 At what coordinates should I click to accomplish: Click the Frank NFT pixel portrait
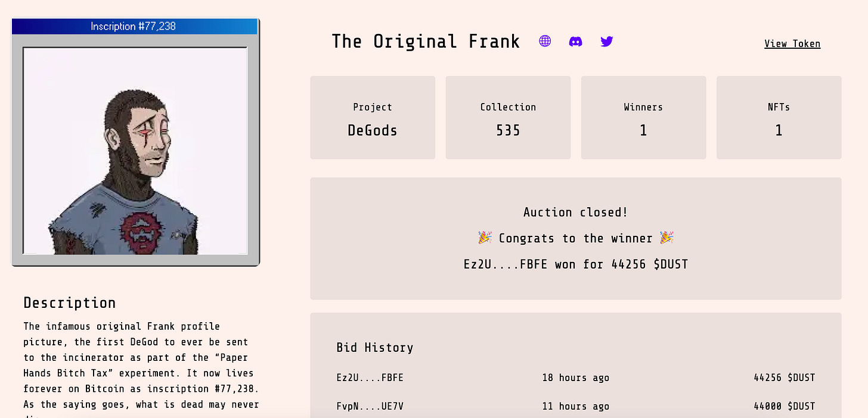point(135,151)
